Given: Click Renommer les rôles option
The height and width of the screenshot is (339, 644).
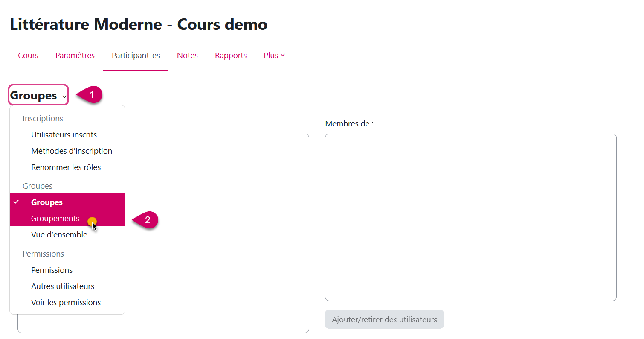Looking at the screenshot, I should click(66, 167).
